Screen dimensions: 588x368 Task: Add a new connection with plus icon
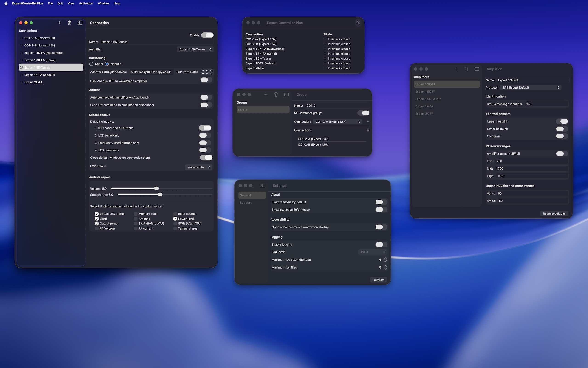(59, 23)
